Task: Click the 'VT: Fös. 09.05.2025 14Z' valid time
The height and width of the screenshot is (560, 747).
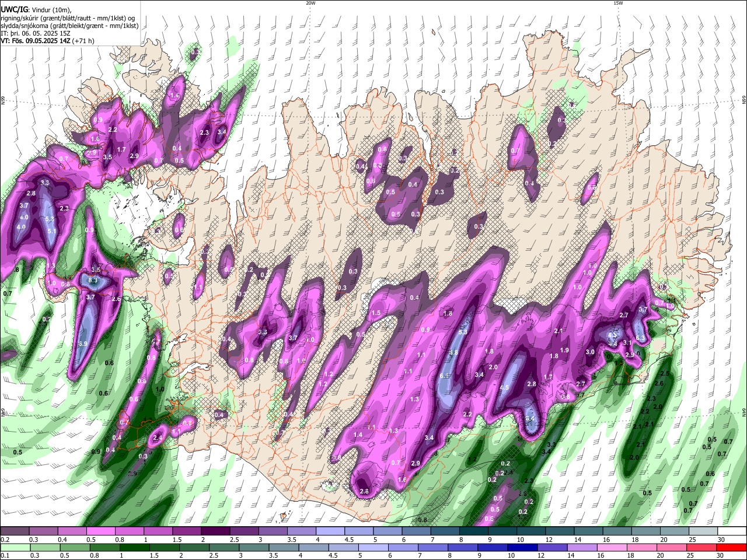Action: (36, 41)
